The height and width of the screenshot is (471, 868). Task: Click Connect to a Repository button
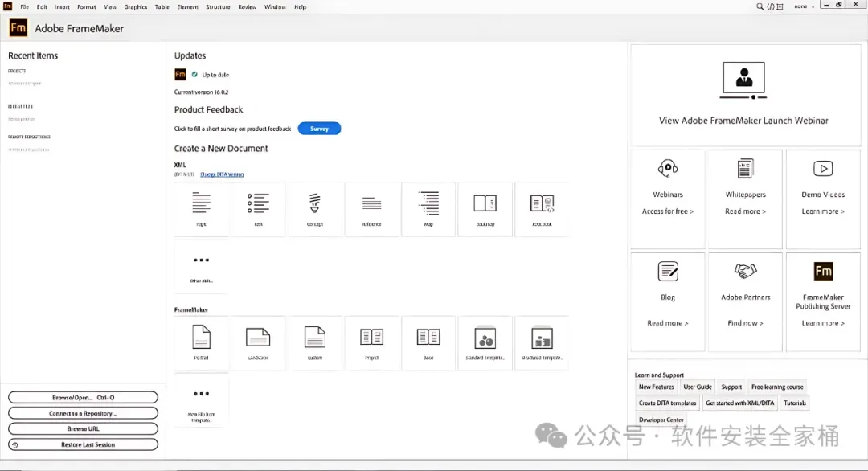83,413
